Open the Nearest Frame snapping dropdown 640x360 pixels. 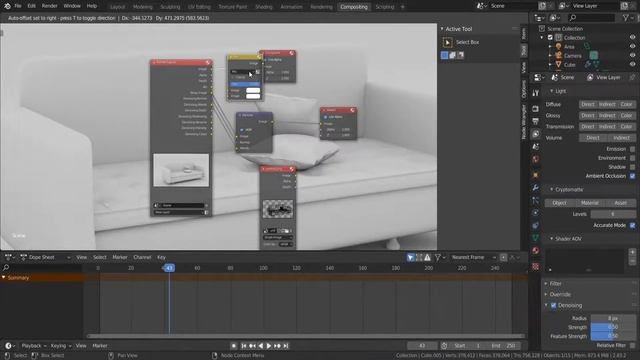coord(473,257)
